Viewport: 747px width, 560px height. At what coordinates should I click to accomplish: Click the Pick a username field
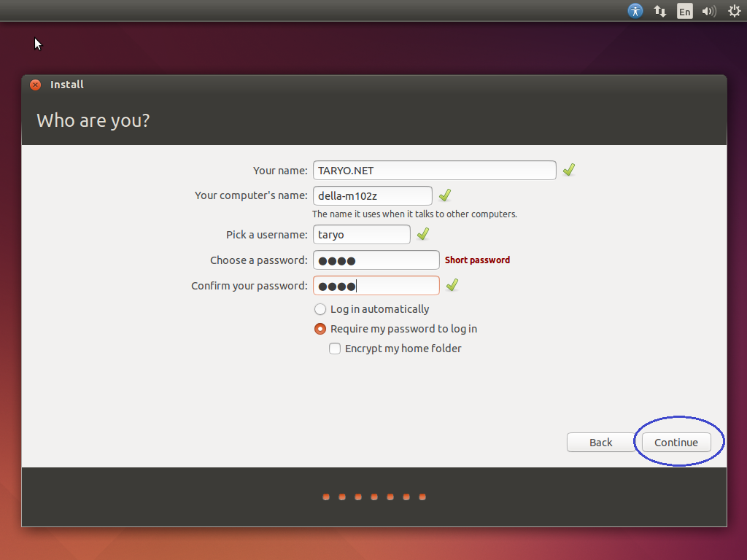[361, 234]
